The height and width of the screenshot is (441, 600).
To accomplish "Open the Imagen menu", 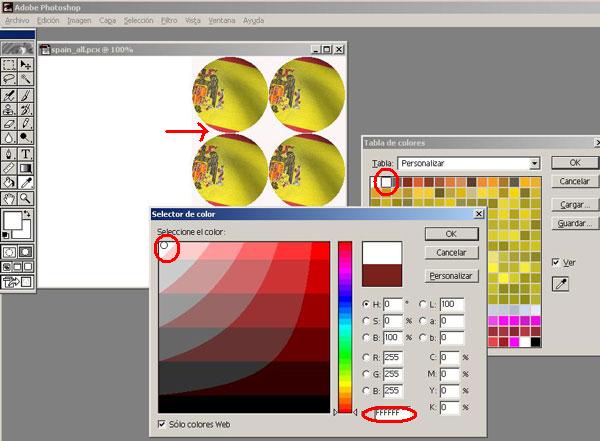I will point(79,21).
